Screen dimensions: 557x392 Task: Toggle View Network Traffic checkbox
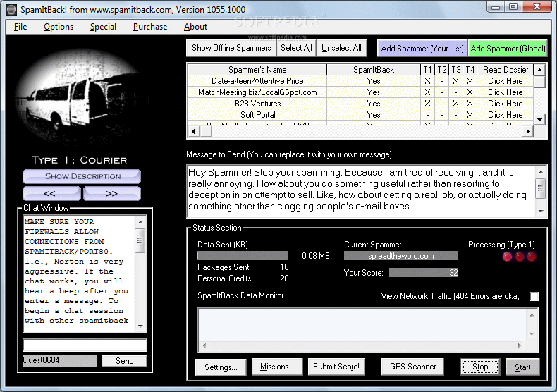pos(534,297)
